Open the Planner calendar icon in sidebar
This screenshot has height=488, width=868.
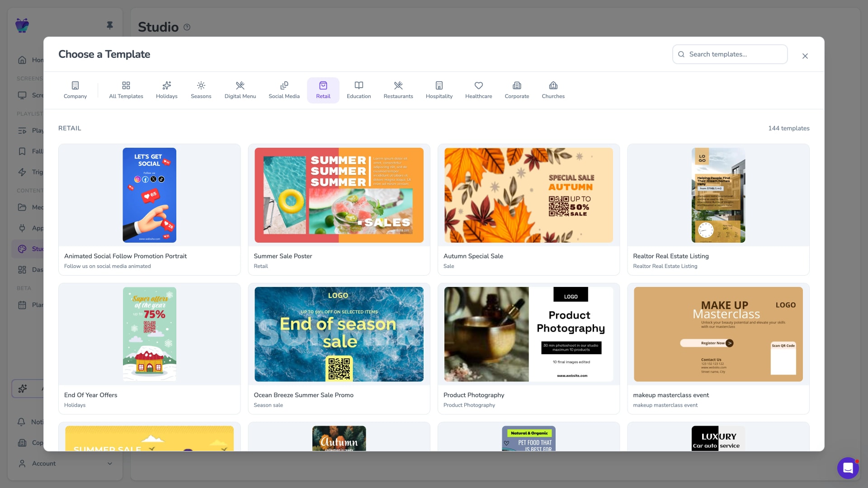click(22, 305)
